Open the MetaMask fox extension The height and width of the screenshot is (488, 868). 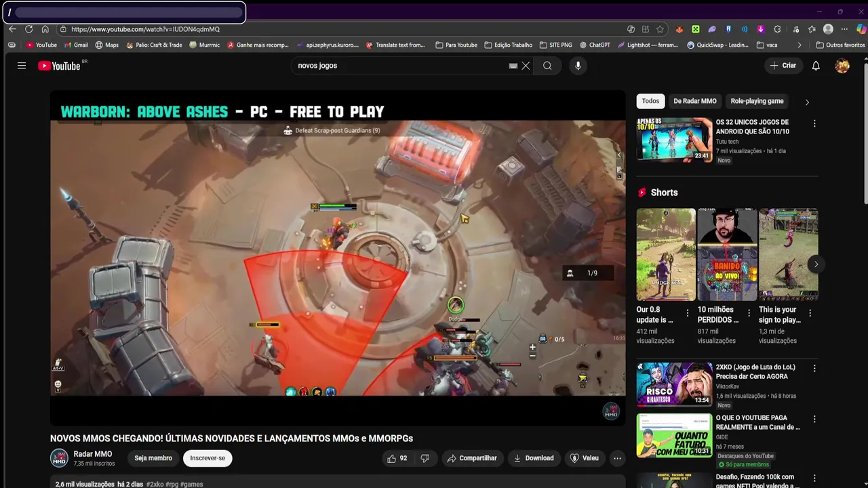[x=679, y=29]
